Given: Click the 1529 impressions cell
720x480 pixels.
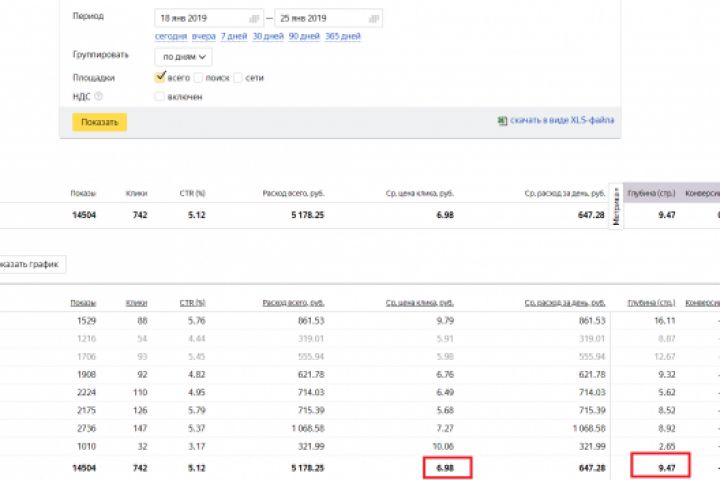Looking at the screenshot, I should 86,321.
